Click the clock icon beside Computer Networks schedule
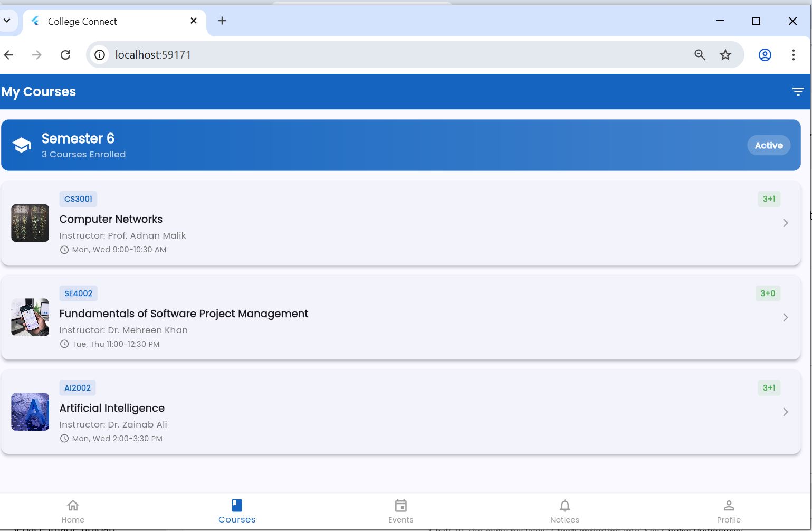The height and width of the screenshot is (531, 812). tap(64, 249)
